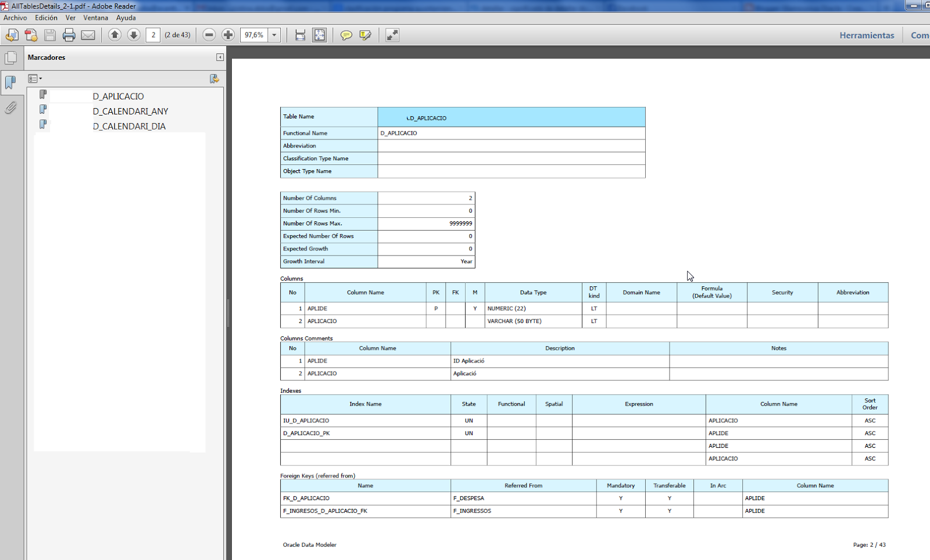The height and width of the screenshot is (560, 930).
Task: Click F_INGRESSOS referred from cell
Action: pos(523,511)
